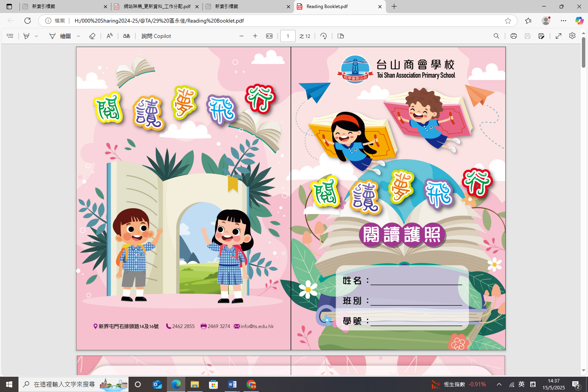Toggle the highlighter tool

(x=26, y=36)
